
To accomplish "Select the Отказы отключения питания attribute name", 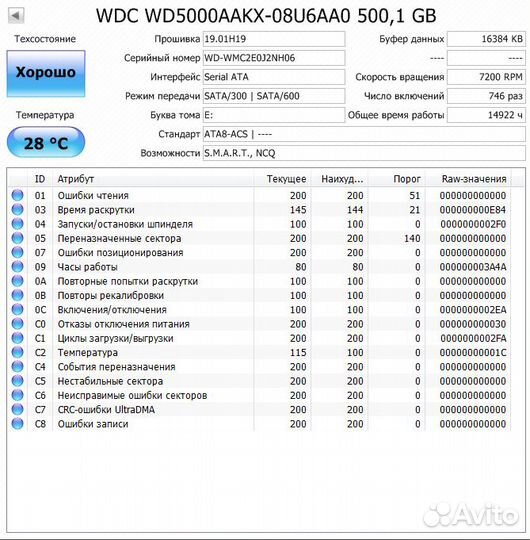I will (123, 324).
